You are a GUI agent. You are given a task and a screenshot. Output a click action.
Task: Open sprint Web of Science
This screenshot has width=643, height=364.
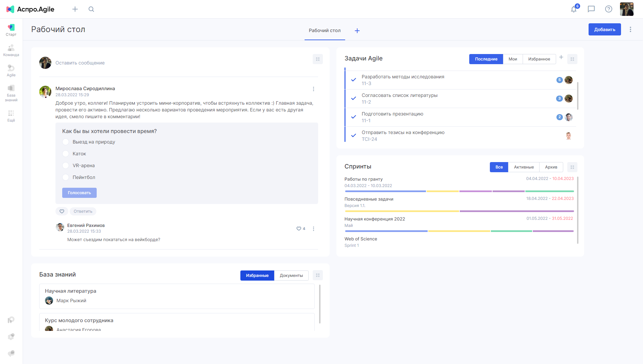361,239
